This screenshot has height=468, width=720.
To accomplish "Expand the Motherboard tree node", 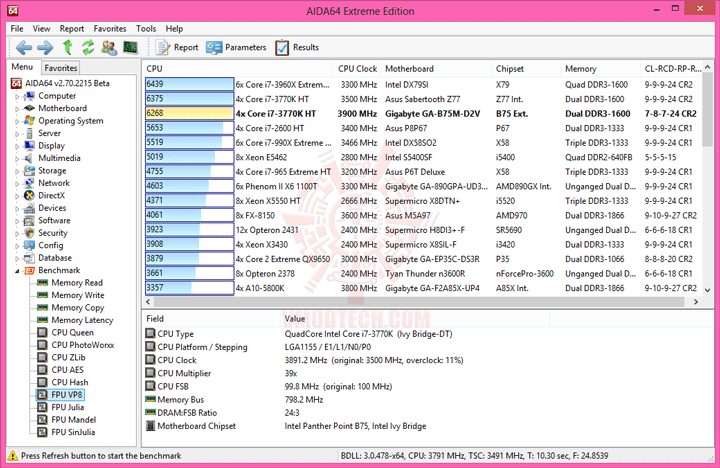I will click(17, 109).
